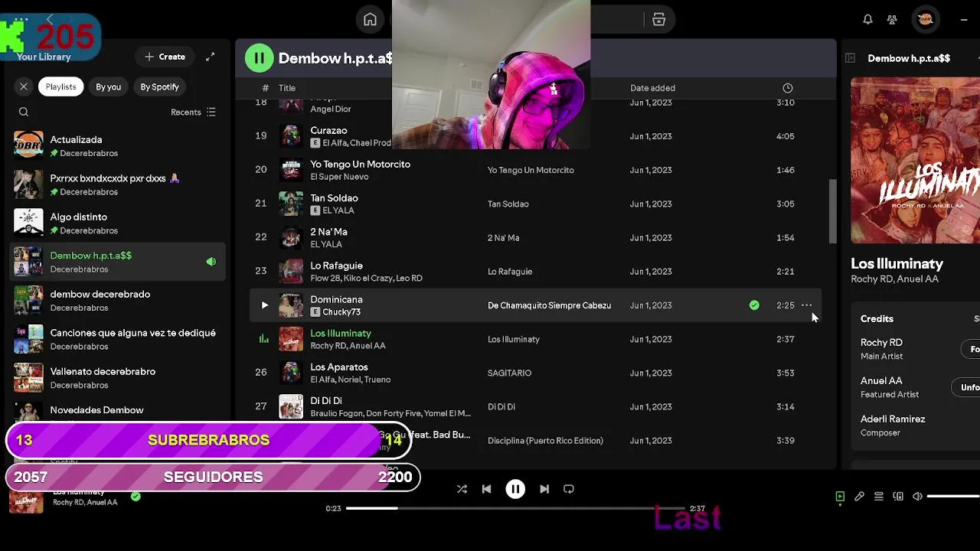Click the 2 Na' Ma track thumbnail
Image resolution: width=980 pixels, height=551 pixels.
pos(291,238)
